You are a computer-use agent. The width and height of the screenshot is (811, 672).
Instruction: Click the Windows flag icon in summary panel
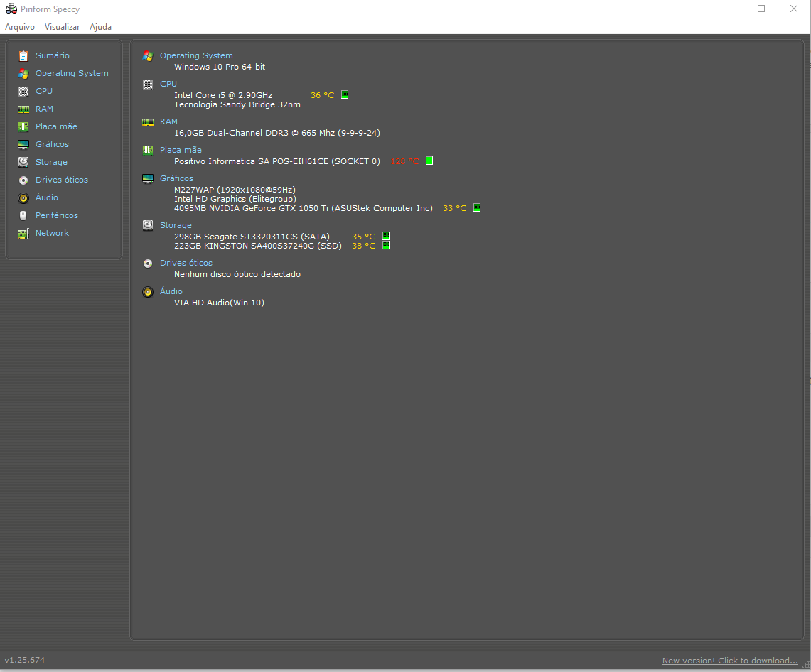(x=148, y=56)
